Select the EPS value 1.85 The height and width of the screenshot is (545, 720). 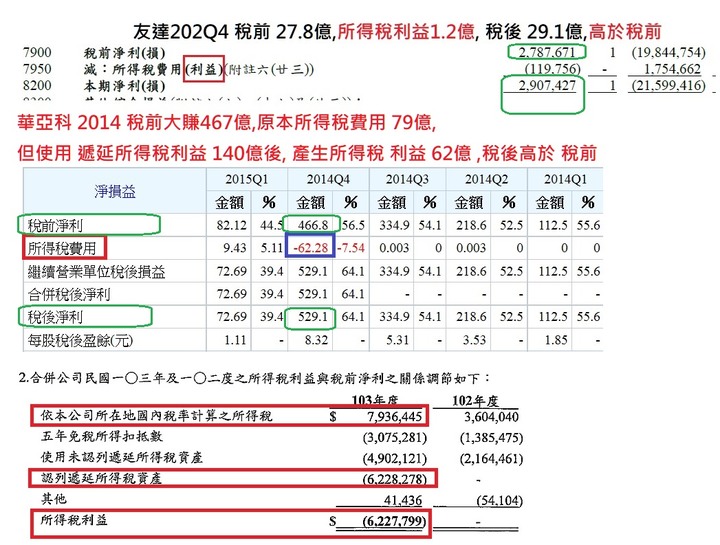[x=556, y=340]
